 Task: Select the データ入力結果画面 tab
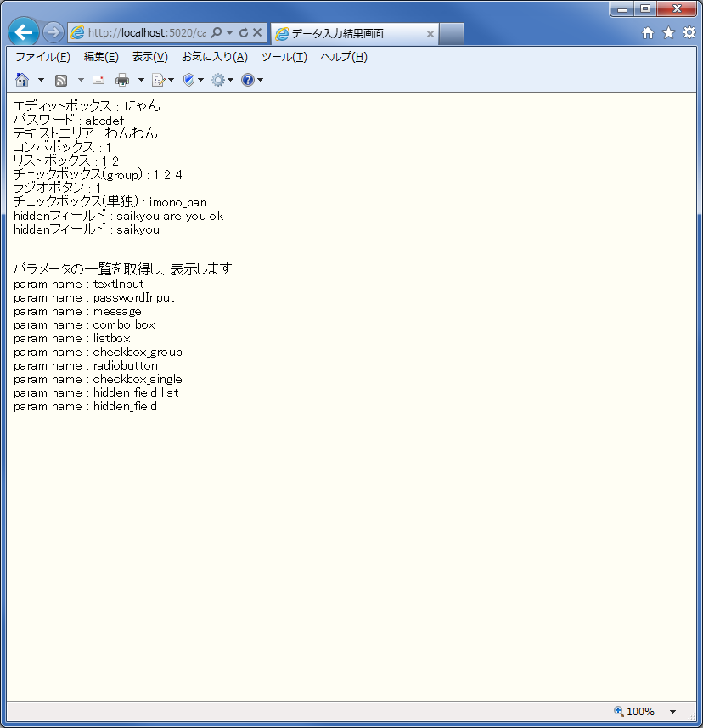pyautogui.click(x=355, y=33)
